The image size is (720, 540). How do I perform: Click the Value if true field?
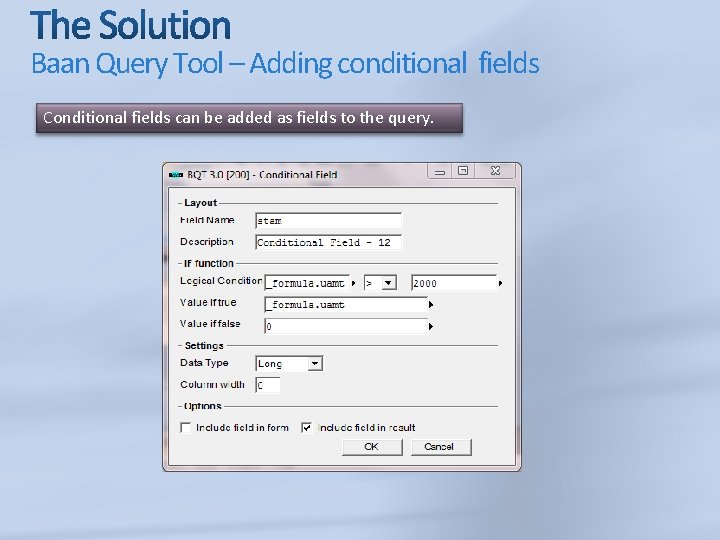pyautogui.click(x=346, y=304)
